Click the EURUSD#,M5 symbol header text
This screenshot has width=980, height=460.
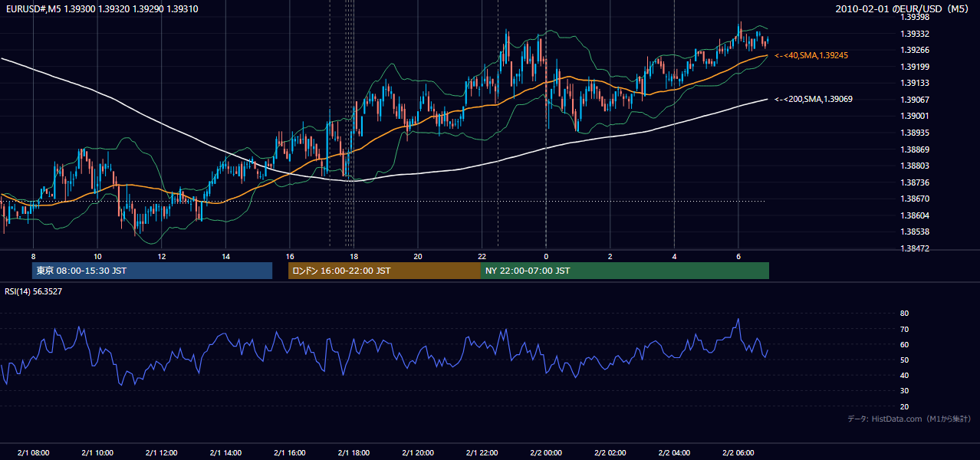101,8
